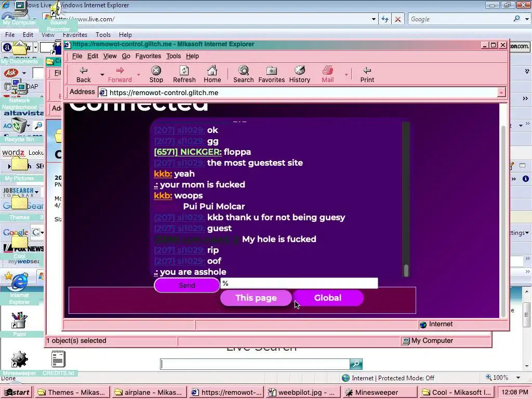Image resolution: width=532 pixels, height=399 pixels.
Task: Open the Paint desktop icon
Action: tap(19, 321)
